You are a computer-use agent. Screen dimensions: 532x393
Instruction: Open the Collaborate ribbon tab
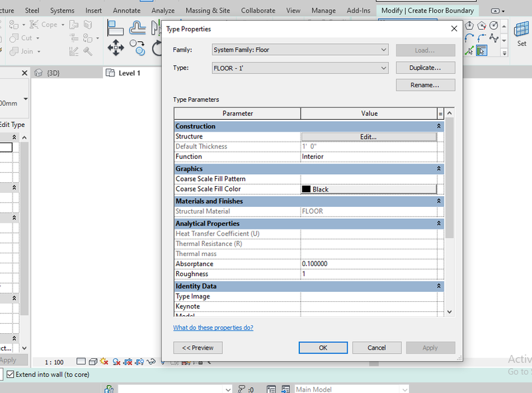point(258,11)
